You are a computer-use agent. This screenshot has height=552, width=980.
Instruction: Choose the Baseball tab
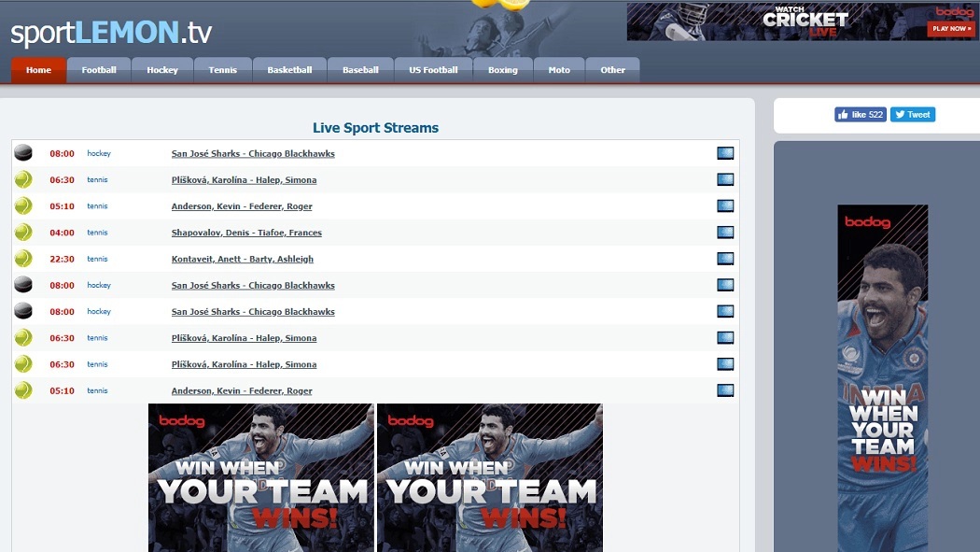[360, 70]
